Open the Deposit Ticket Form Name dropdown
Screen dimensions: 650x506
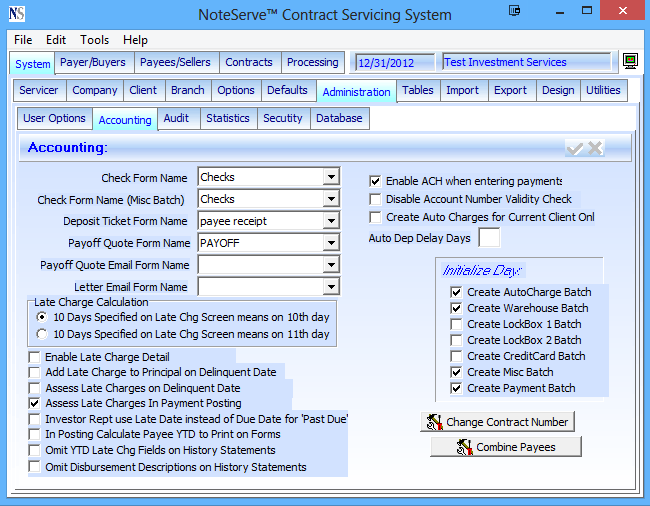point(331,221)
